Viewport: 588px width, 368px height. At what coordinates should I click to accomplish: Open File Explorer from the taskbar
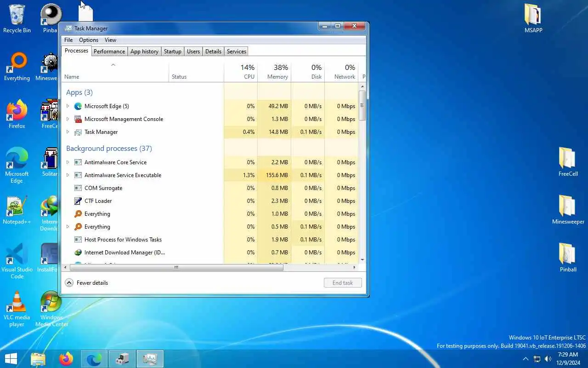(x=38, y=359)
